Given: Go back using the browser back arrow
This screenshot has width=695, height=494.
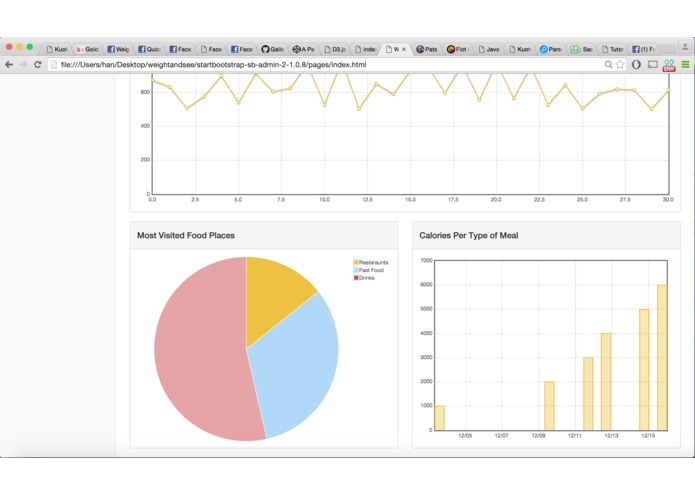Looking at the screenshot, I should 9,65.
